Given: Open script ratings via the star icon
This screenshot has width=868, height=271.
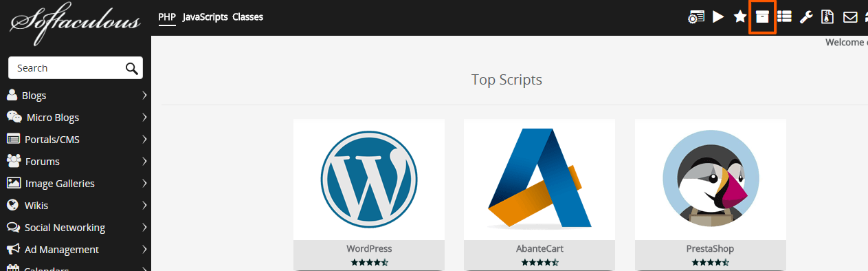Looking at the screenshot, I should tap(740, 17).
